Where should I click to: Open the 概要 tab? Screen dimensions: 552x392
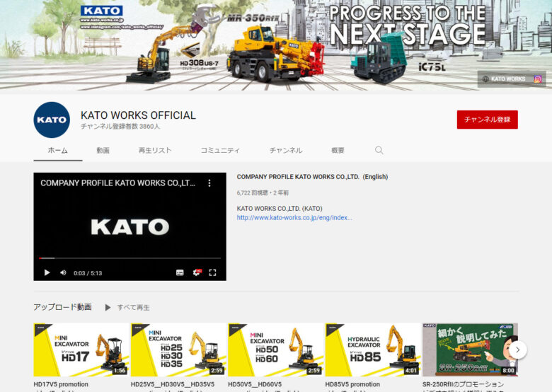click(338, 150)
